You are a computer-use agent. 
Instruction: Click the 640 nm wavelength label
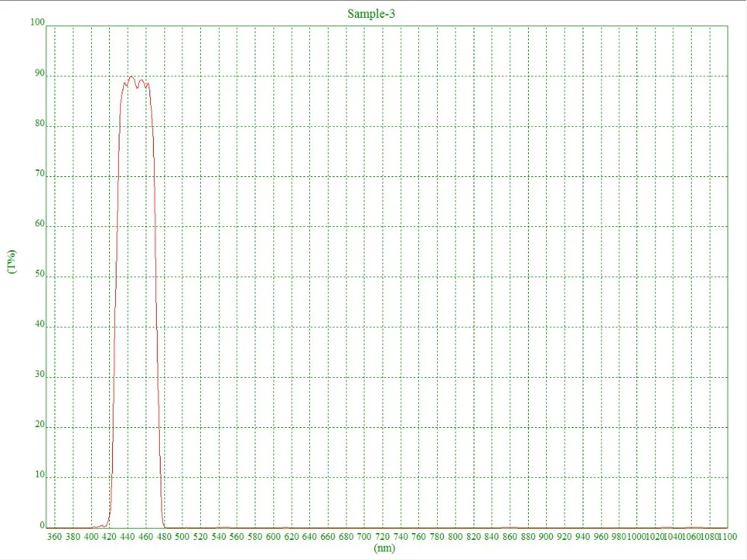(309, 537)
